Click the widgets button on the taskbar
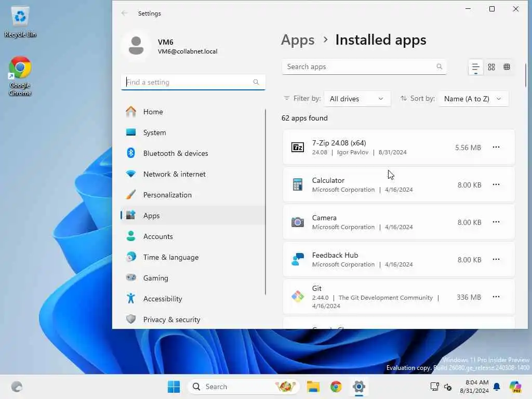This screenshot has height=399, width=532. point(17,387)
